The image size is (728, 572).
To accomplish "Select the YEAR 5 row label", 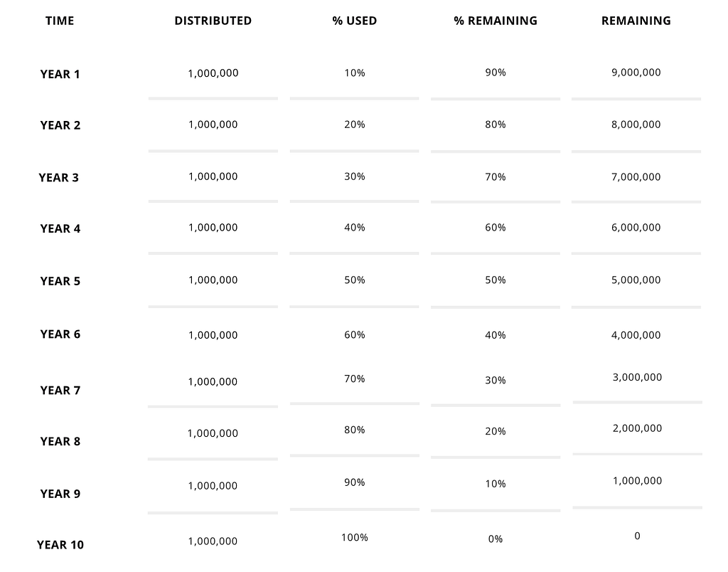I will point(60,282).
